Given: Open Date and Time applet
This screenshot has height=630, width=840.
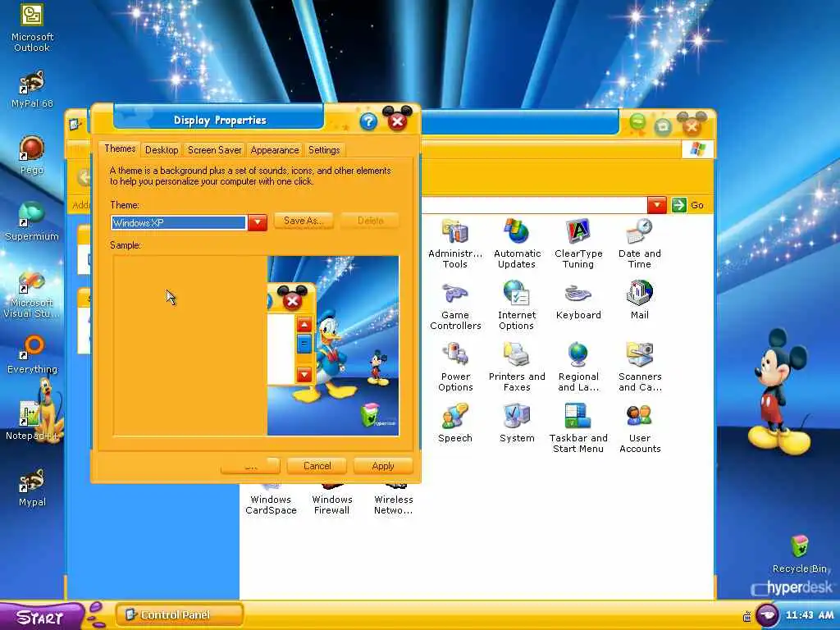Looking at the screenshot, I should pyautogui.click(x=640, y=243).
